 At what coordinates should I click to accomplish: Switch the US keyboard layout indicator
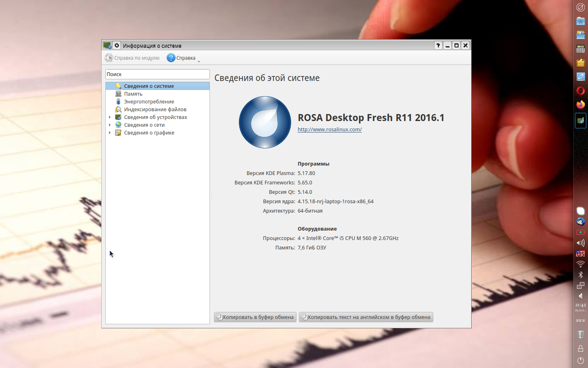[x=580, y=254]
